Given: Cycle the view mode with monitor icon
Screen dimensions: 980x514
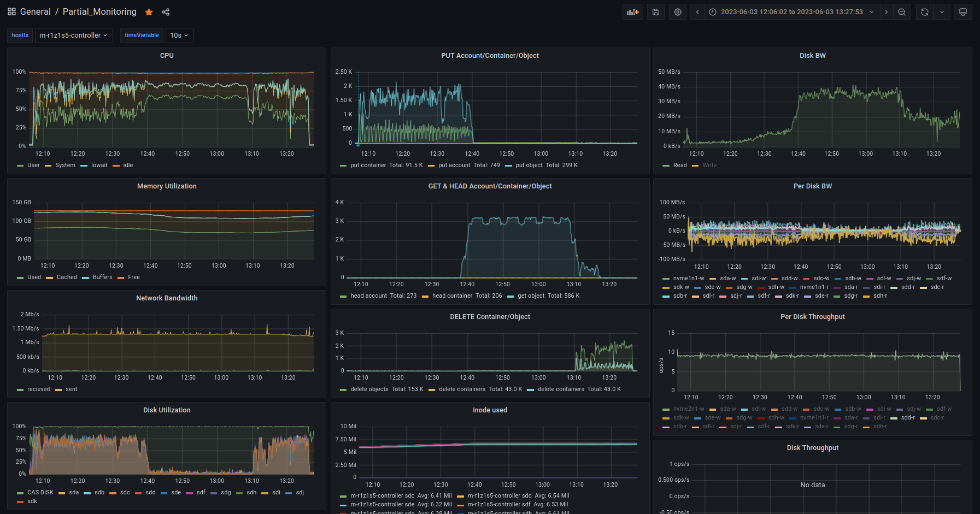Looking at the screenshot, I should point(963,12).
